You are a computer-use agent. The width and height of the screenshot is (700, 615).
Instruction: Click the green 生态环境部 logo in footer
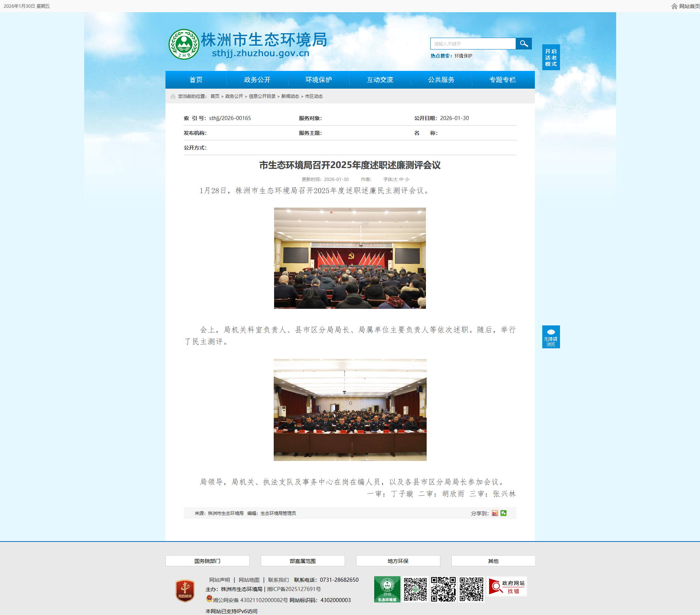tap(387, 589)
